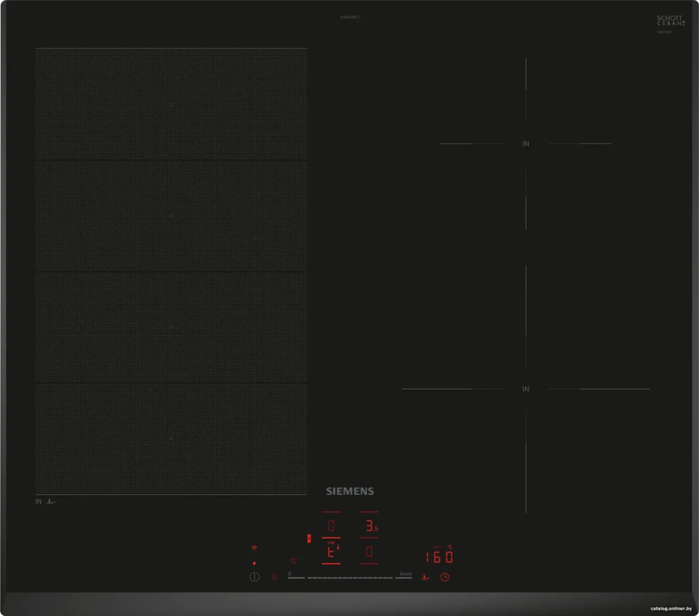Select the upper-left zone showing 0

coord(331,526)
